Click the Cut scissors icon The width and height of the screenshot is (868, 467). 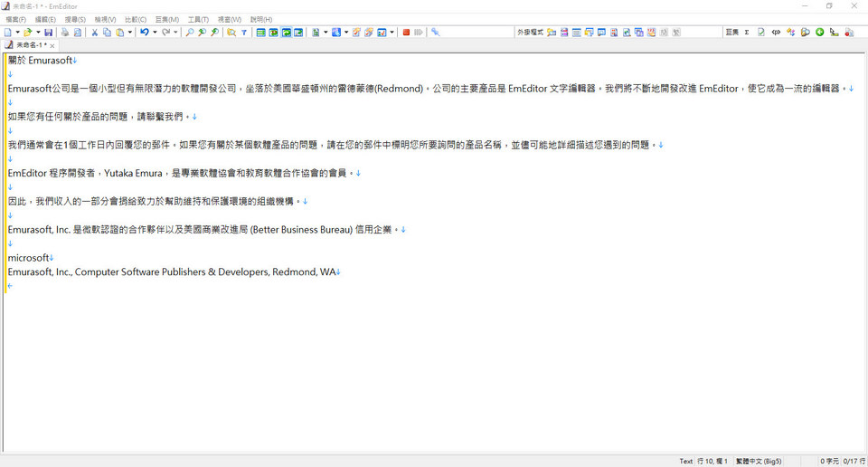pyautogui.click(x=94, y=33)
